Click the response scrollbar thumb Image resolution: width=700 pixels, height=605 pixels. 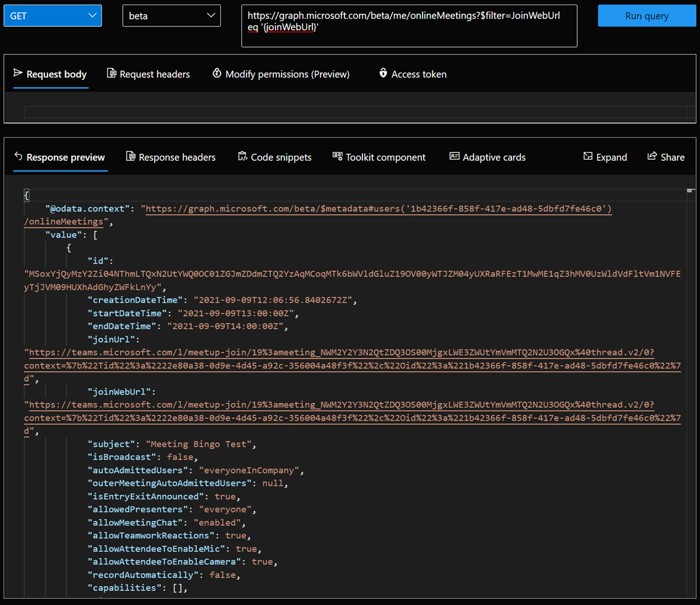(x=690, y=191)
